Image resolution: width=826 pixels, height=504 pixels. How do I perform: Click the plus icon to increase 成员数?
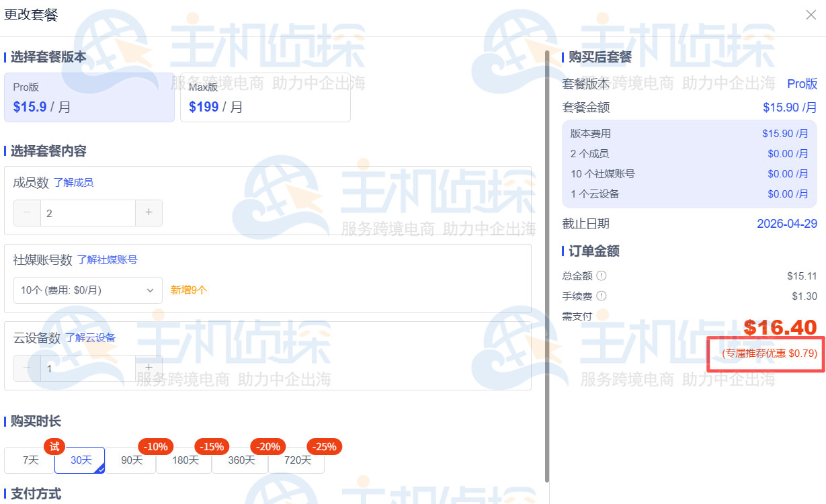click(148, 212)
